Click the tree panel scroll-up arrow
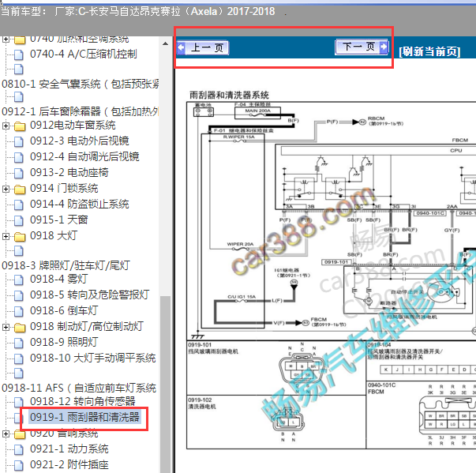 coord(165,43)
